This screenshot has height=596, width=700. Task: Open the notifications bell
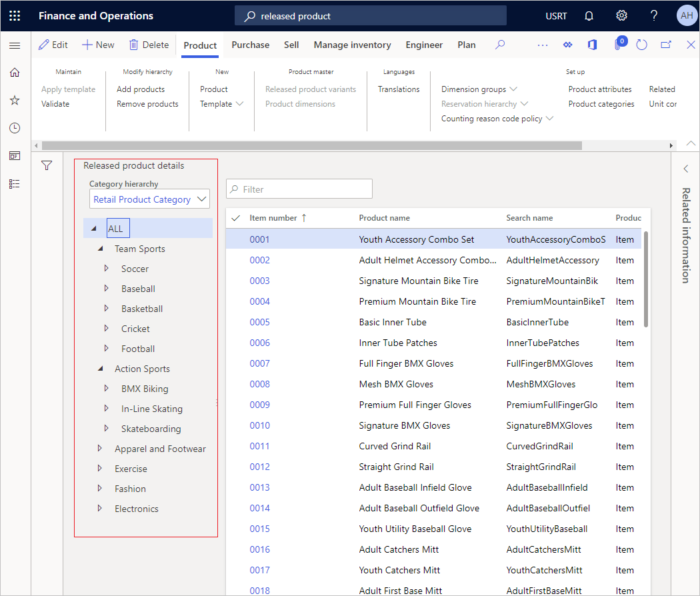click(589, 15)
